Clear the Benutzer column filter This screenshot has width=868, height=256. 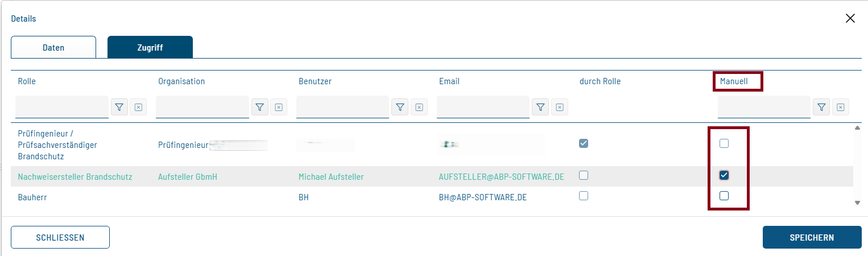pyautogui.click(x=419, y=107)
